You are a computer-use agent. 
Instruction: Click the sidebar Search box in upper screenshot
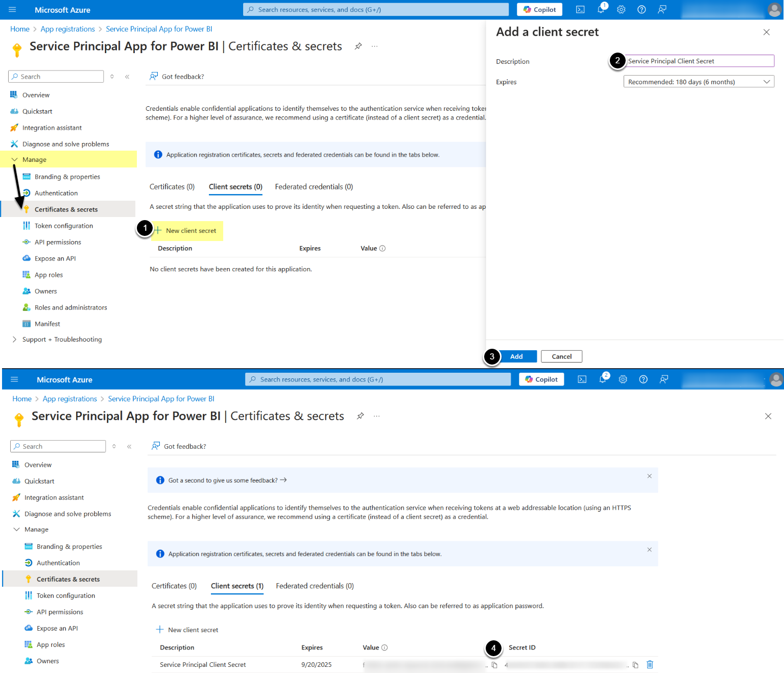coord(56,77)
